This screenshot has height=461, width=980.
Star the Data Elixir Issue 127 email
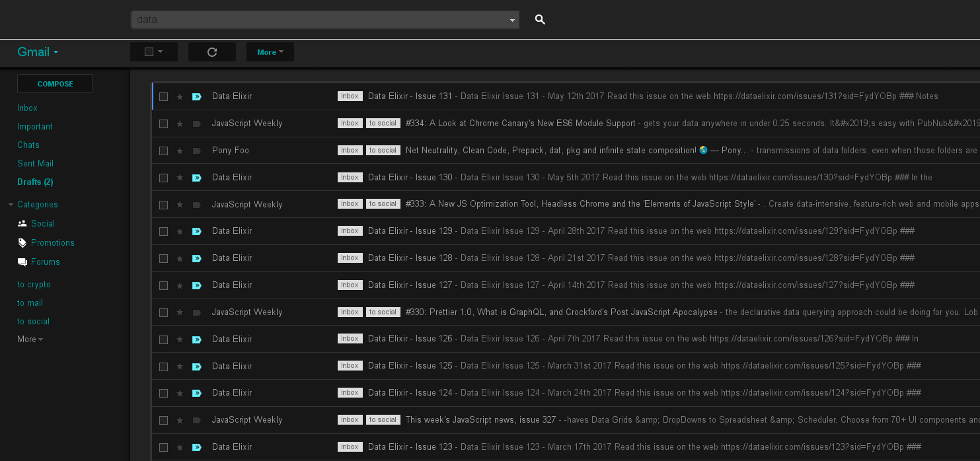(180, 285)
